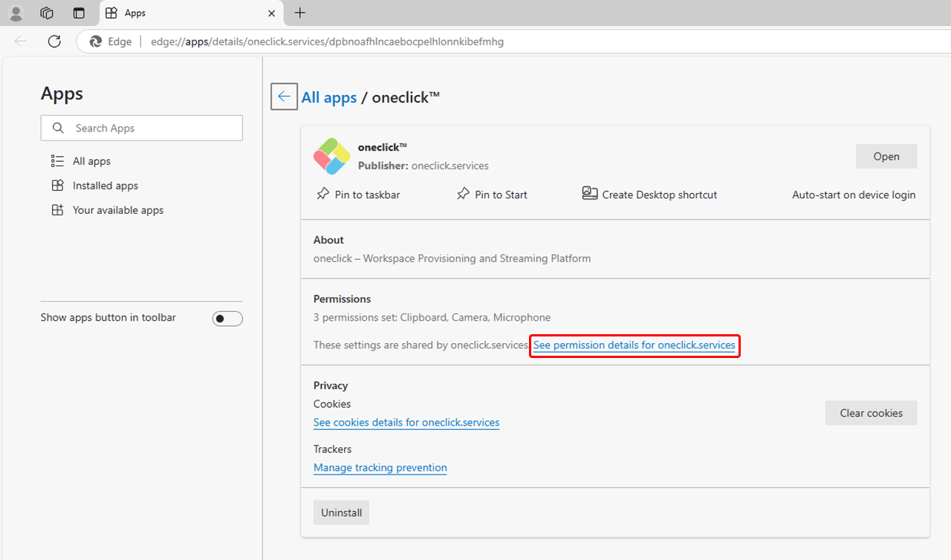Open the profile avatar icon
This screenshot has height=560, width=951.
[x=16, y=13]
